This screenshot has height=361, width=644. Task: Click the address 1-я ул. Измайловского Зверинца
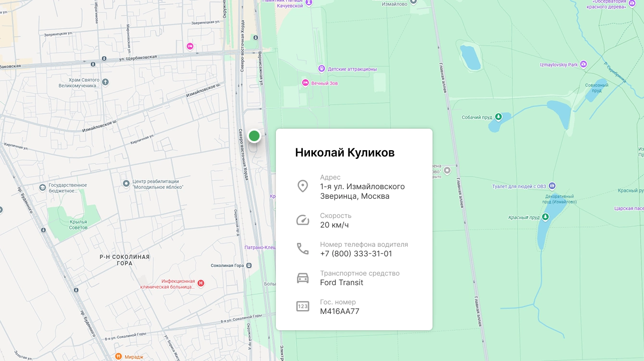(x=362, y=191)
